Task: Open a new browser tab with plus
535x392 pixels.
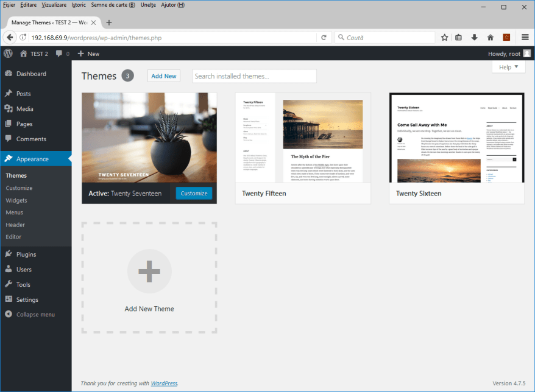Action: coord(109,23)
